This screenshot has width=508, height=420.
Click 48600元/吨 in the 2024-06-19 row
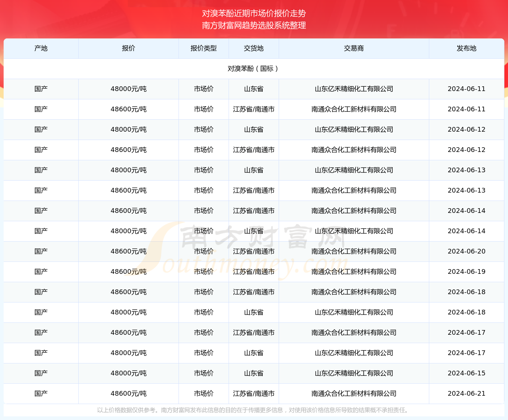128,272
